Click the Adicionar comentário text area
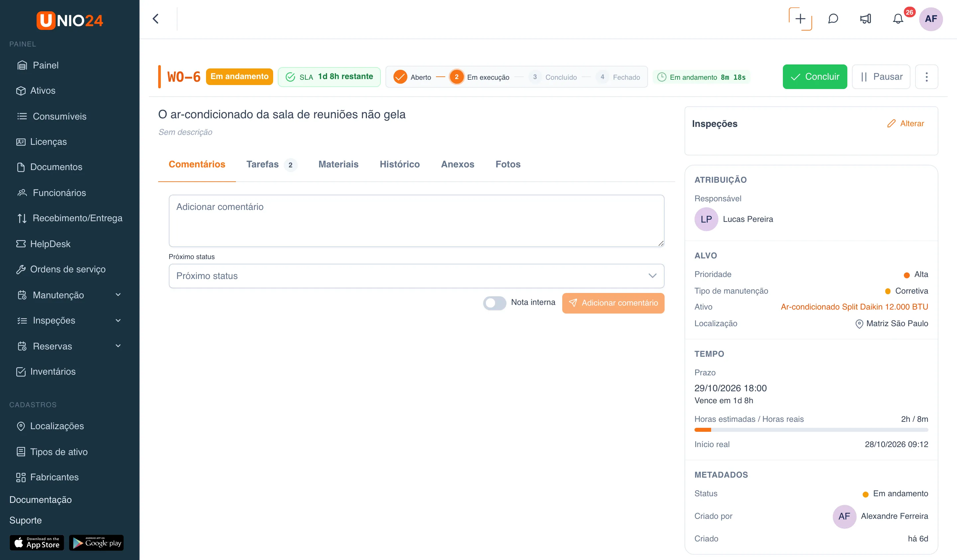 click(416, 221)
